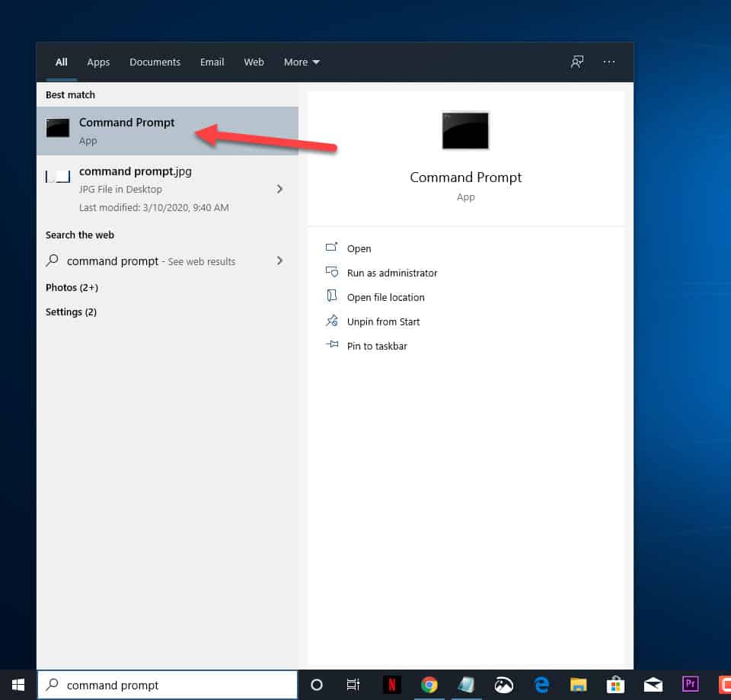Expand the More dropdown
The height and width of the screenshot is (700, 731).
click(x=302, y=62)
